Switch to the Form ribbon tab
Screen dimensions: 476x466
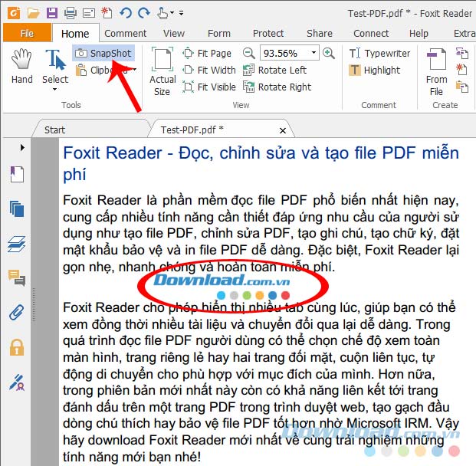tap(219, 33)
